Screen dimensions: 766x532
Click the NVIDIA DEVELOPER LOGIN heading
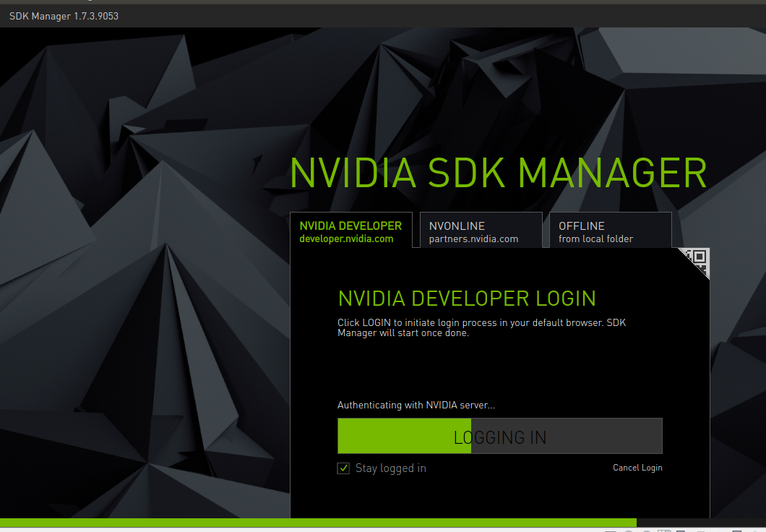467,298
